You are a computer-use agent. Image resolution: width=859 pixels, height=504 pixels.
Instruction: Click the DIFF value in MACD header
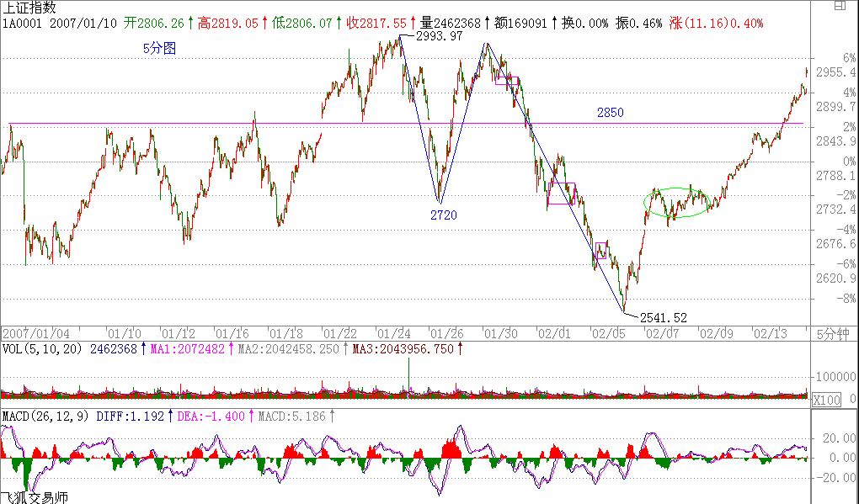tap(133, 416)
